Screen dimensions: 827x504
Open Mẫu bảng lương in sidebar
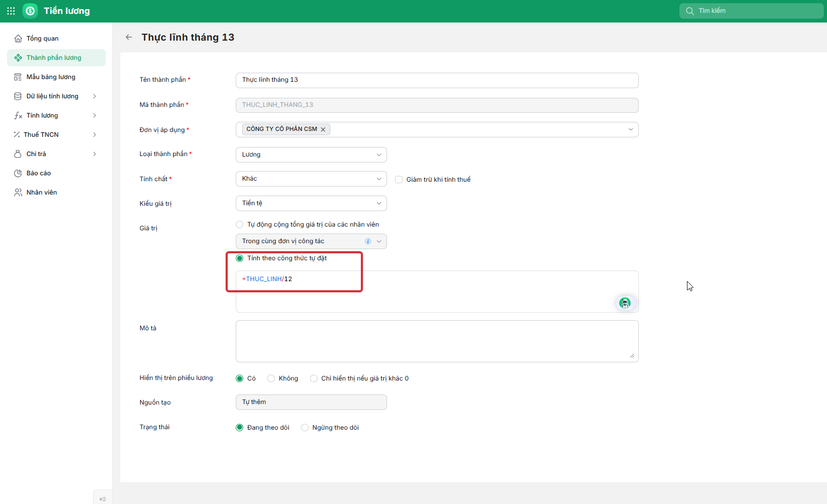click(x=56, y=77)
